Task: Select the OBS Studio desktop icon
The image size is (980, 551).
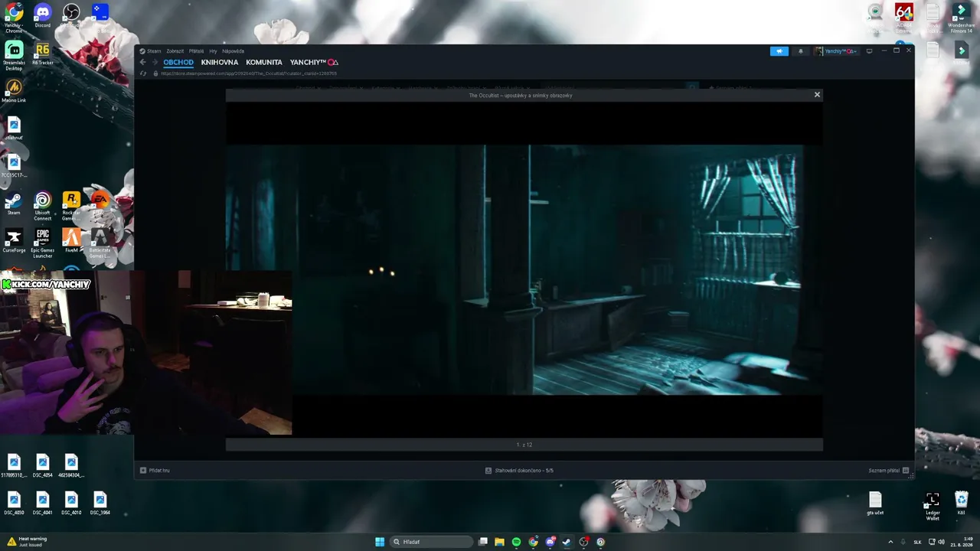Action: [70, 15]
